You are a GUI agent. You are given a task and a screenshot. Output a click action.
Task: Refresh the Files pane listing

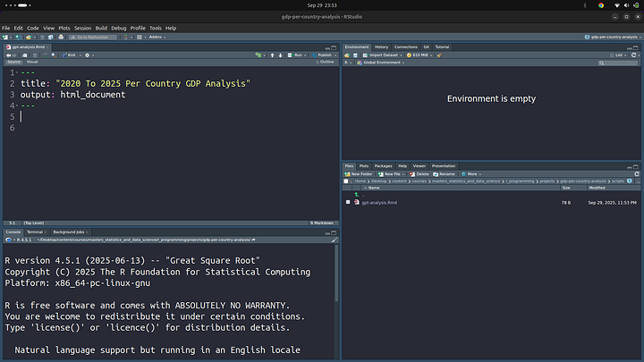[637, 174]
